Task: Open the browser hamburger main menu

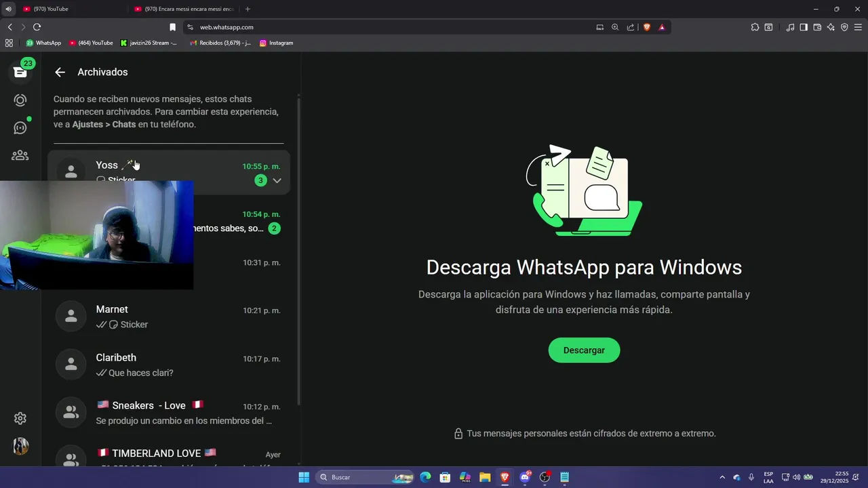Action: (858, 27)
